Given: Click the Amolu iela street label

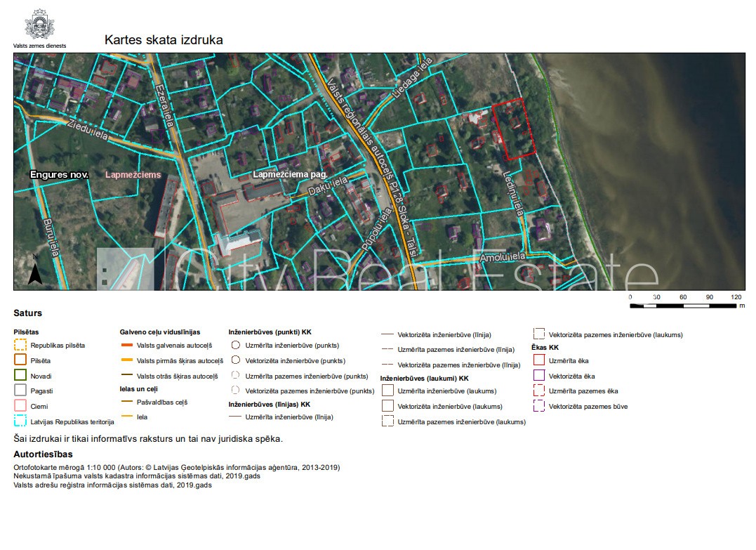Looking at the screenshot, I should click(502, 258).
